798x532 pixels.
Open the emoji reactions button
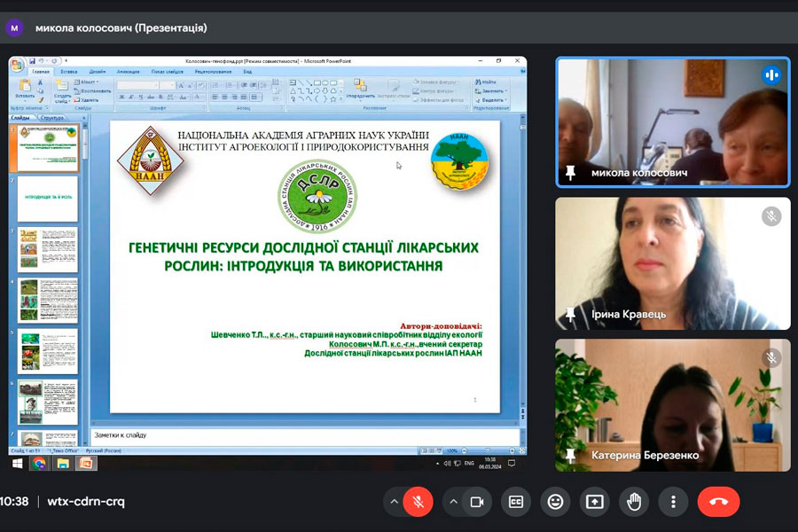(555, 502)
